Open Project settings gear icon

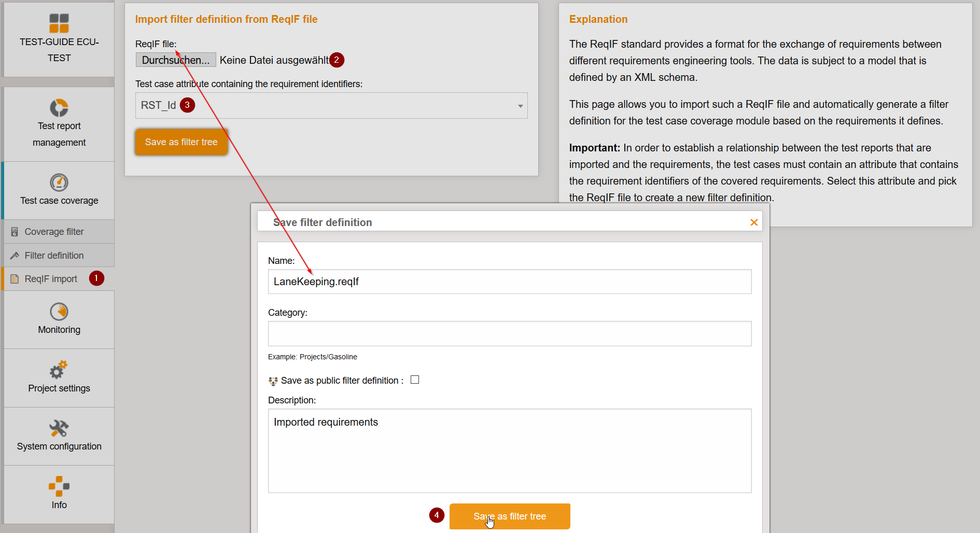pos(59,370)
